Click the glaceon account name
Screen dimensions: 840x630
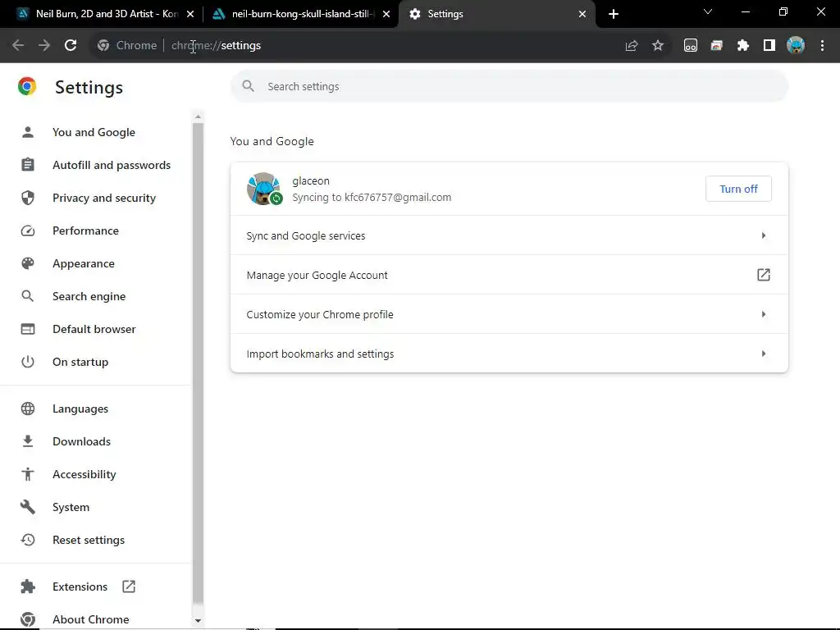311,181
